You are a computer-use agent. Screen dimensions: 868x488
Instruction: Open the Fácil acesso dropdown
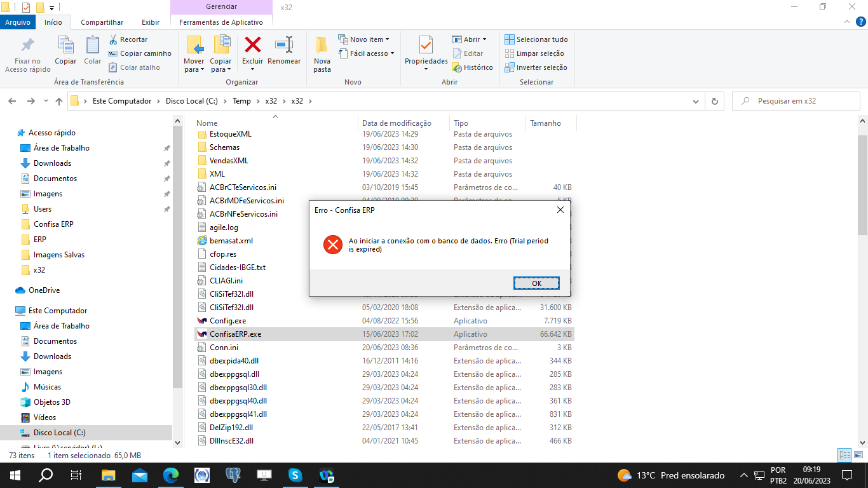(367, 53)
